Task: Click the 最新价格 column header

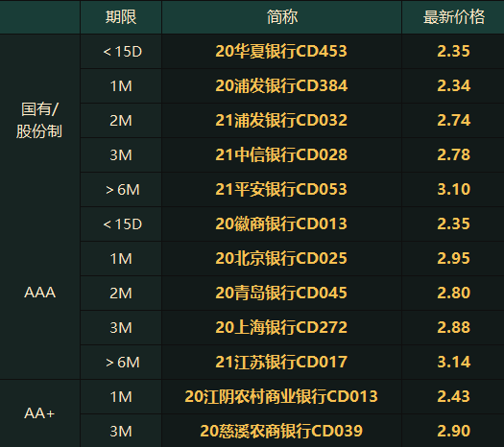Action: pyautogui.click(x=453, y=16)
